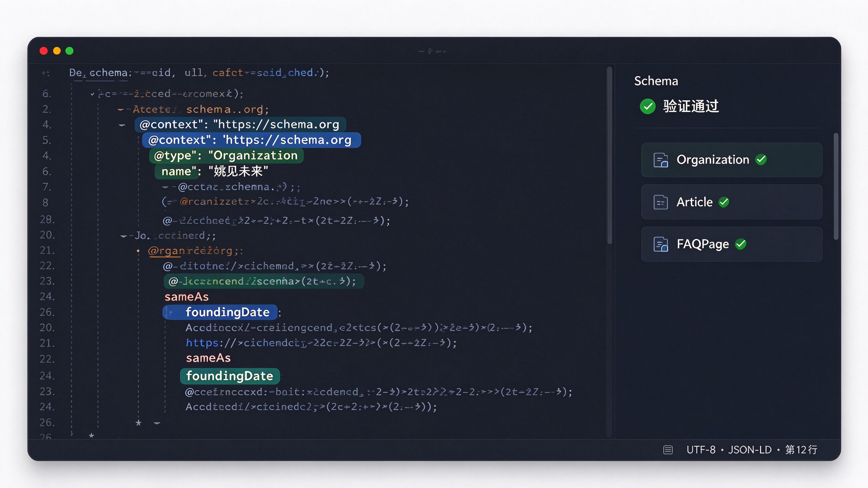
Task: Click the FAQPage schema document icon
Action: 660,244
